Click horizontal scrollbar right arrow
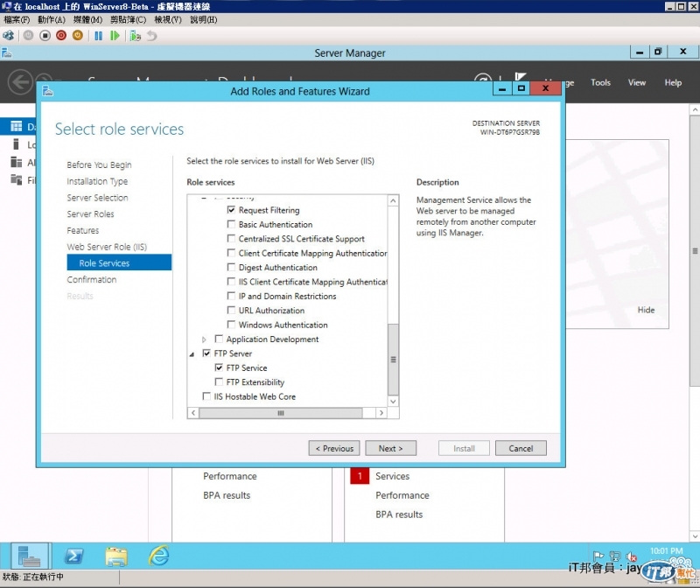 point(381,413)
